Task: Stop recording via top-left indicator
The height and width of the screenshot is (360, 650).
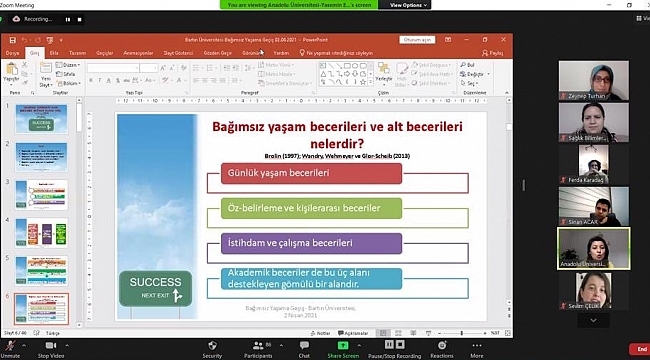Action: click(80, 19)
